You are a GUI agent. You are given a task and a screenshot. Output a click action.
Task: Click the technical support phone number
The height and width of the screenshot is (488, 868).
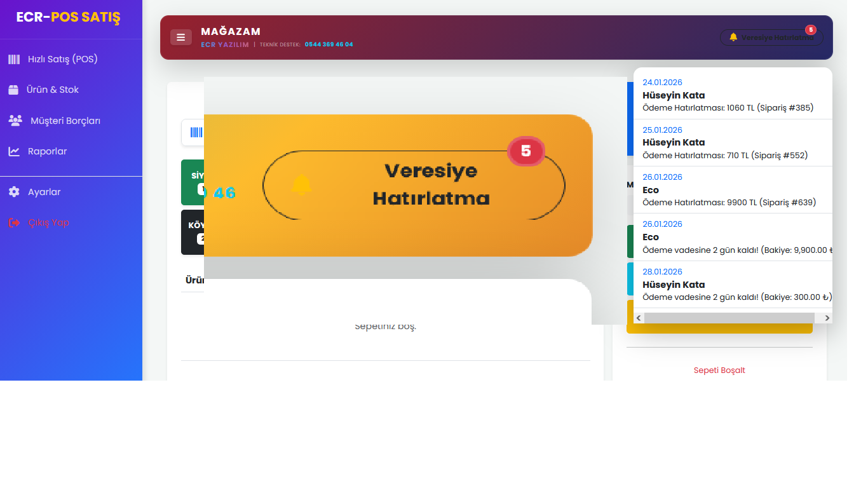coord(329,44)
